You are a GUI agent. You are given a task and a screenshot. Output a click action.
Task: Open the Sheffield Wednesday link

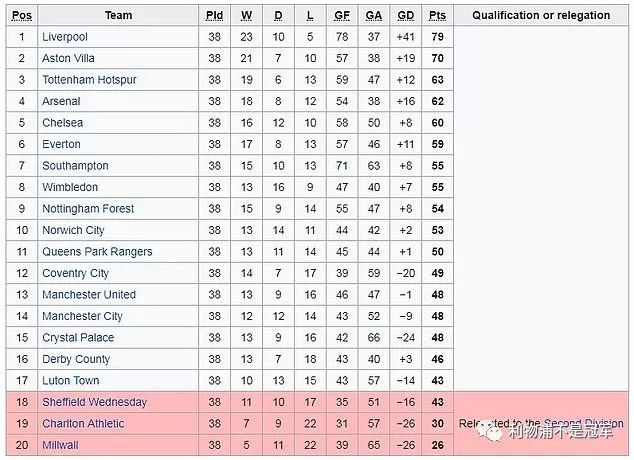pyautogui.click(x=94, y=402)
